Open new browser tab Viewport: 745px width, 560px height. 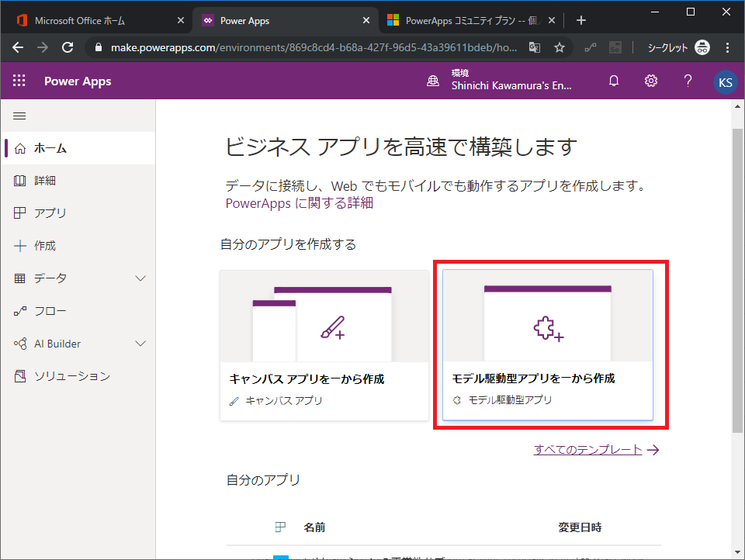pos(580,20)
